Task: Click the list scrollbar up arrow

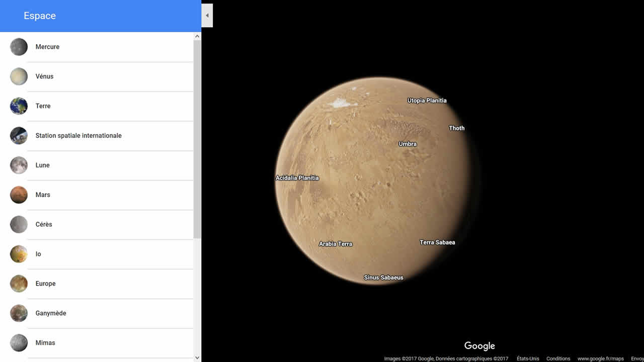Action: click(197, 36)
